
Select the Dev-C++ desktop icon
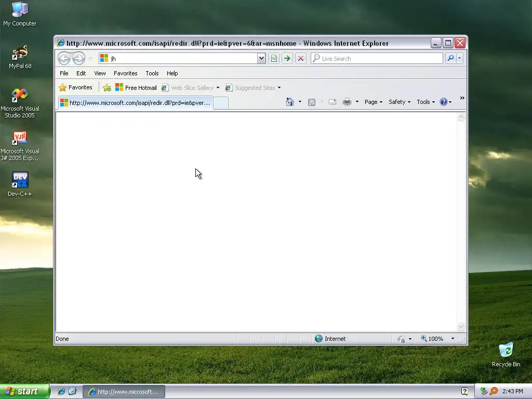20,184
